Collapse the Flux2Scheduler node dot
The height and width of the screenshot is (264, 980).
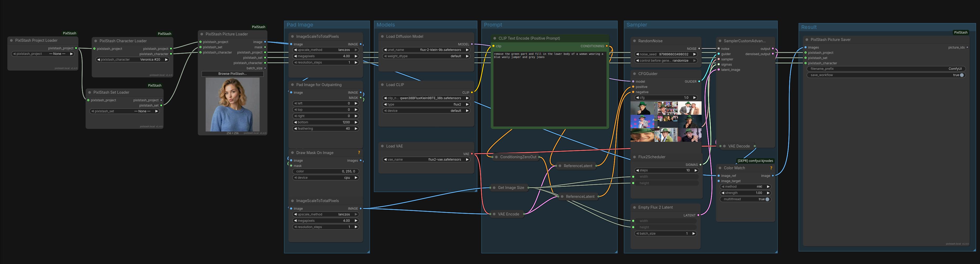click(x=634, y=157)
